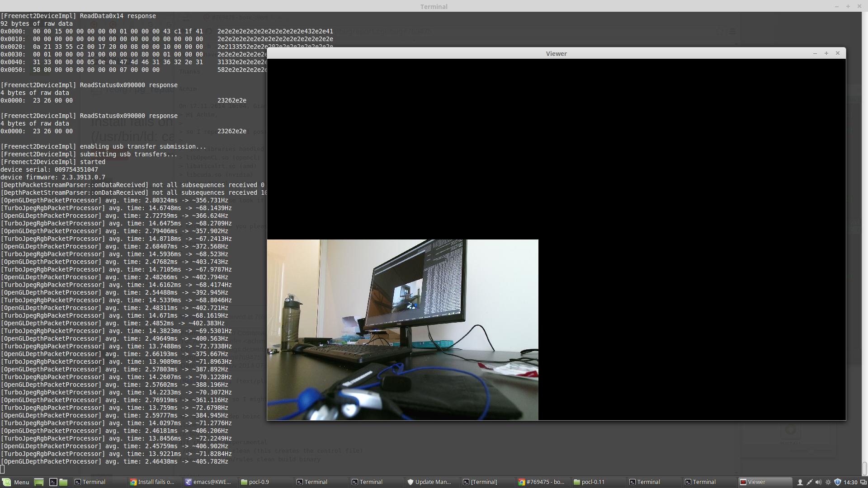Switch to '#769475 - bo...' Chrome window
This screenshot has height=488, width=868.
click(x=542, y=482)
